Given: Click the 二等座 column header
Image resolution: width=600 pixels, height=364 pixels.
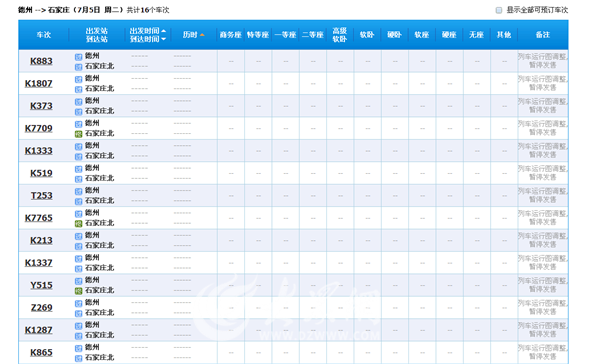Looking at the screenshot, I should click(313, 35).
